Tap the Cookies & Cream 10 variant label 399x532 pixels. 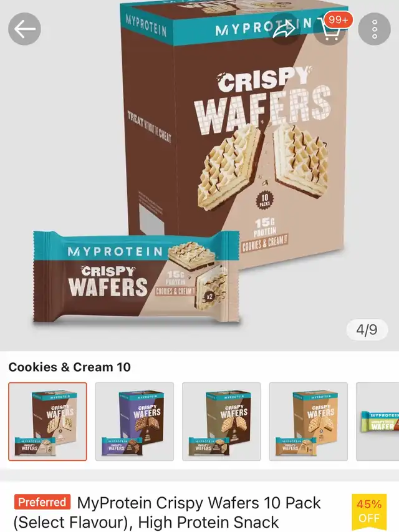click(x=70, y=367)
